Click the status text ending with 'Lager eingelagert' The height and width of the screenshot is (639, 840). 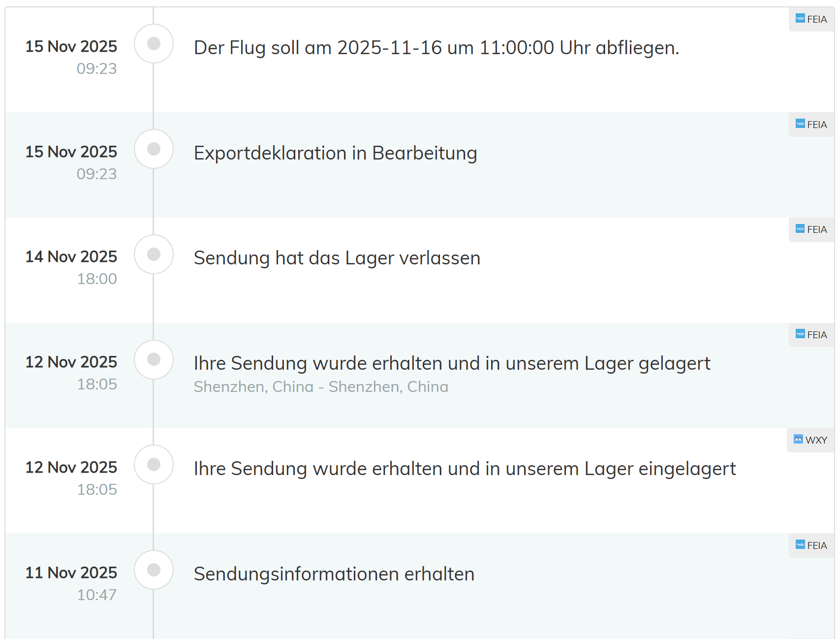[x=465, y=469]
